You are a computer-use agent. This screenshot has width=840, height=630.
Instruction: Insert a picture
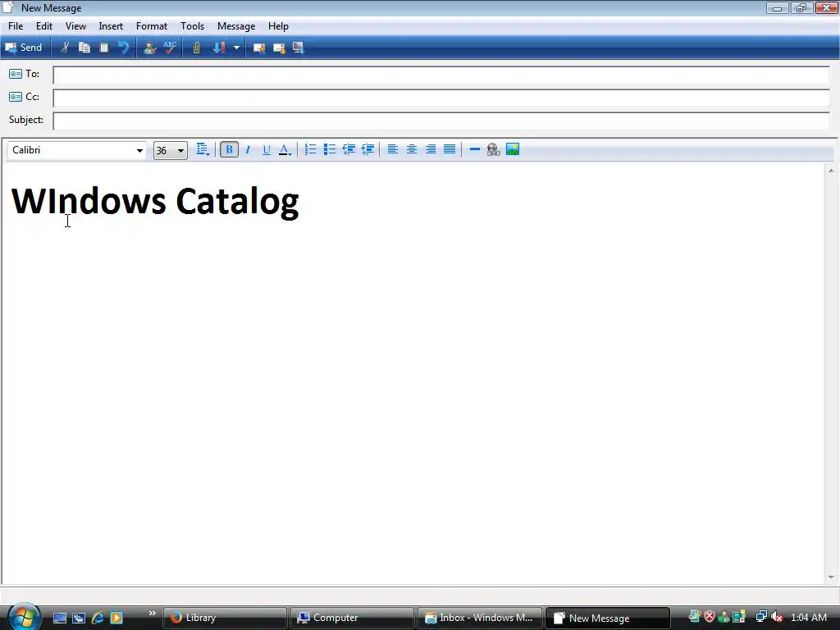coord(513,149)
